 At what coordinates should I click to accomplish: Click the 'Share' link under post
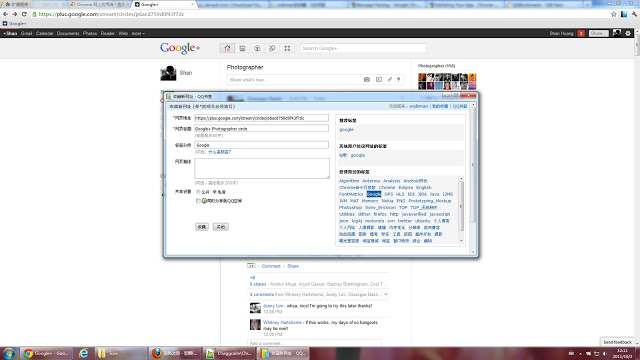tap(293, 266)
